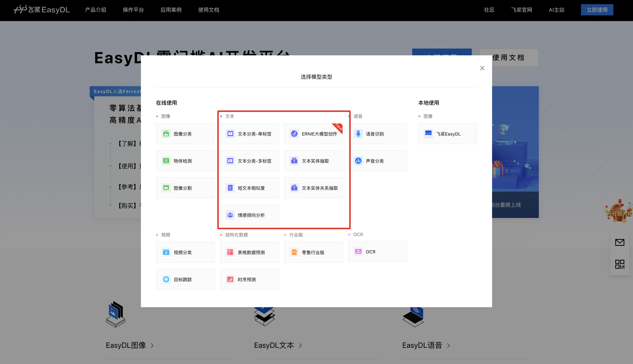Click the 结构化数据 category label

(x=236, y=235)
